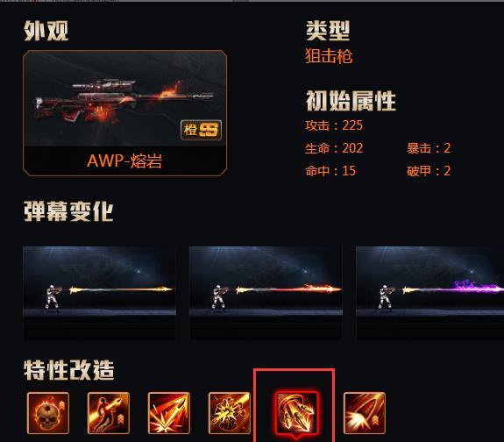The height and width of the screenshot is (442, 504).
Task: Select the highlighted triple-bullet trait icon
Action: click(x=296, y=413)
